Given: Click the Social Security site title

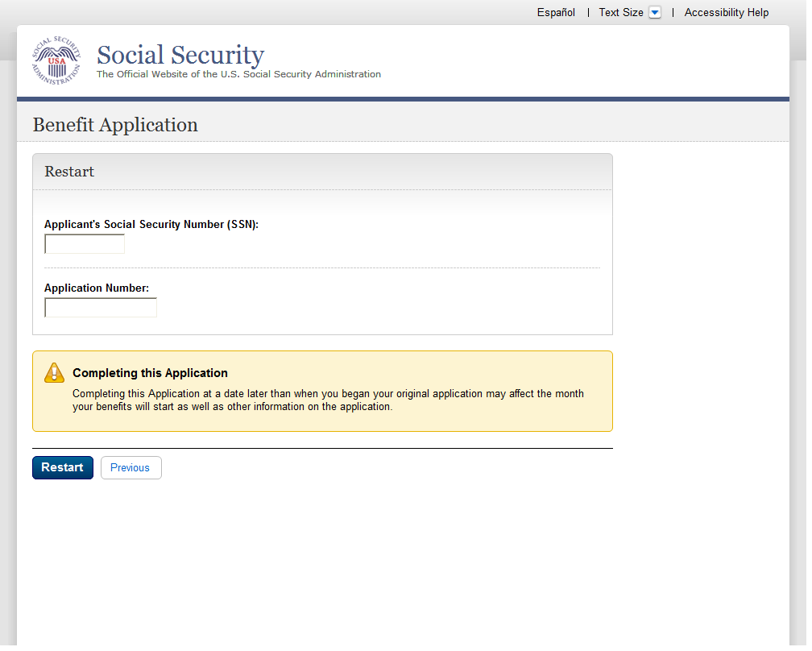Looking at the screenshot, I should point(180,55).
